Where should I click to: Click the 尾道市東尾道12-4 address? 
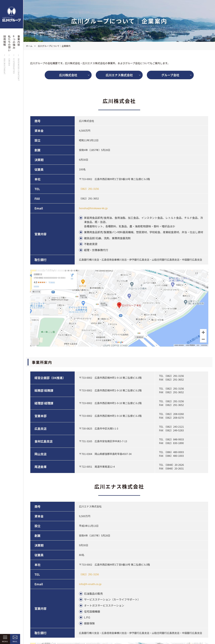105,467
